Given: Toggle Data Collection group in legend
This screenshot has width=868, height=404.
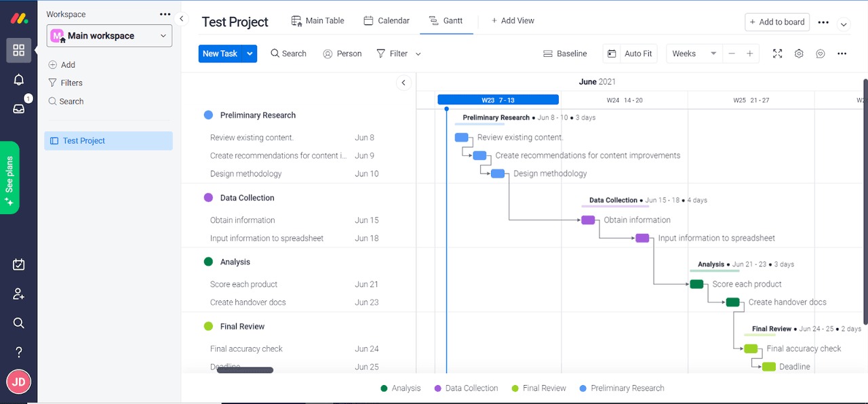Looking at the screenshot, I should [x=466, y=388].
